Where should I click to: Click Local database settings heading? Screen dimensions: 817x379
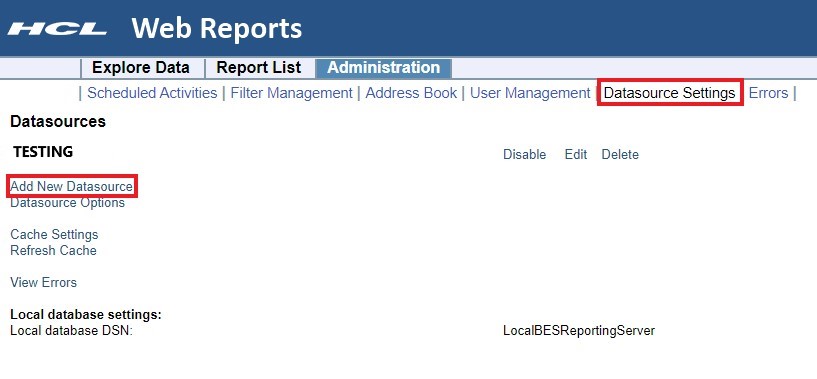tap(86, 315)
